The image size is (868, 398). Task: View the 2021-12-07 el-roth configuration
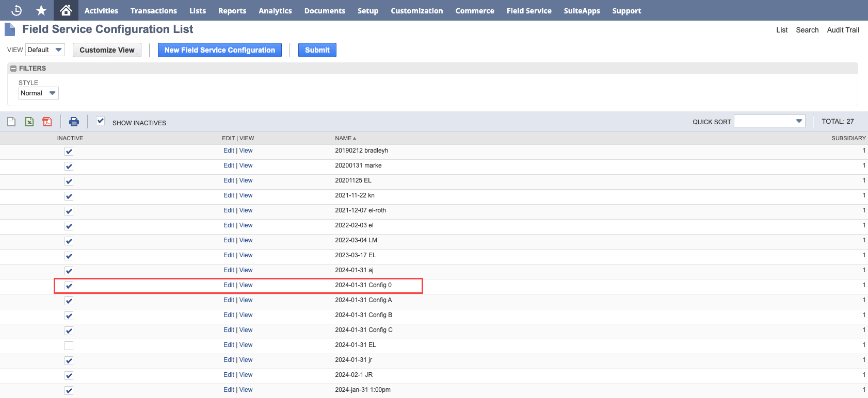pyautogui.click(x=246, y=210)
